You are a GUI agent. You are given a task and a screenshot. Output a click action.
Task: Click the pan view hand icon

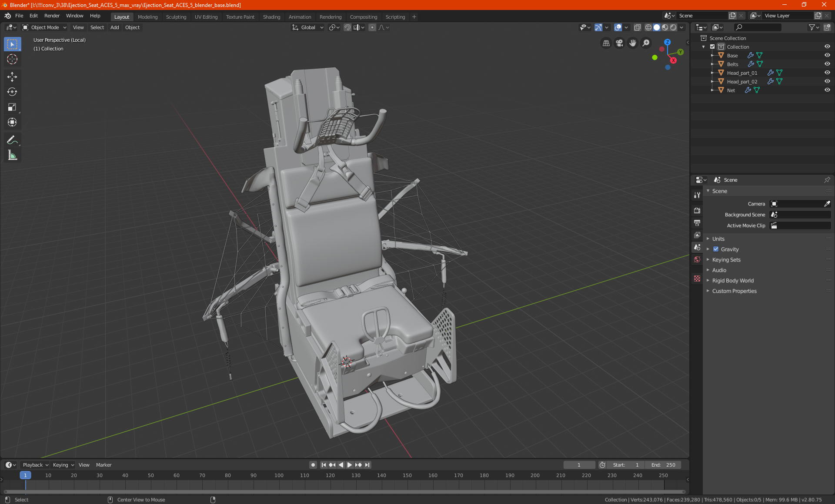point(633,43)
